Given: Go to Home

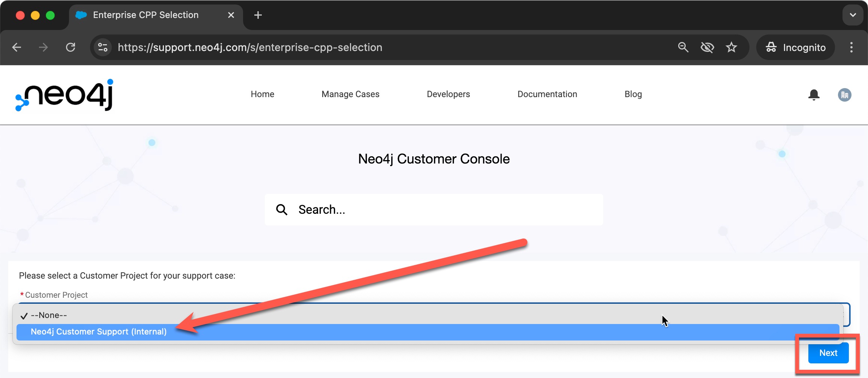Looking at the screenshot, I should (262, 94).
